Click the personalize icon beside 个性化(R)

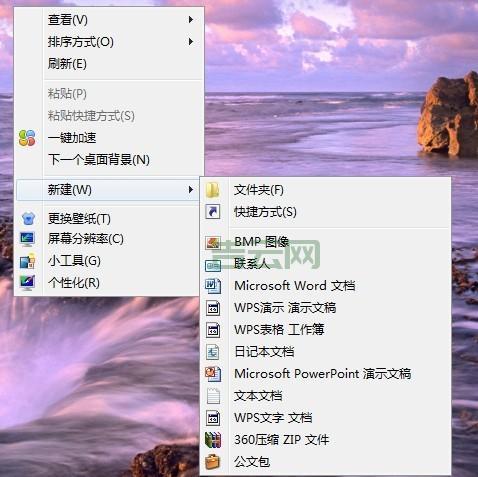[27, 283]
